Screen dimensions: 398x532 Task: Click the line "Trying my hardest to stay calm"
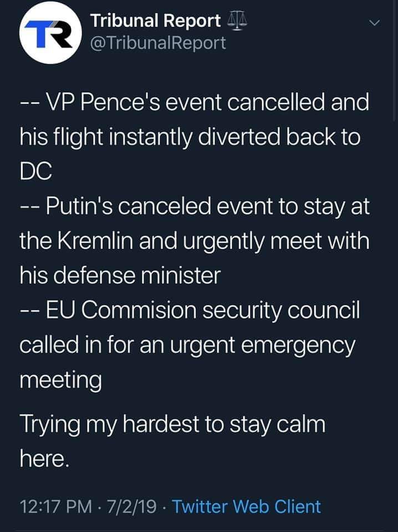pos(172,424)
